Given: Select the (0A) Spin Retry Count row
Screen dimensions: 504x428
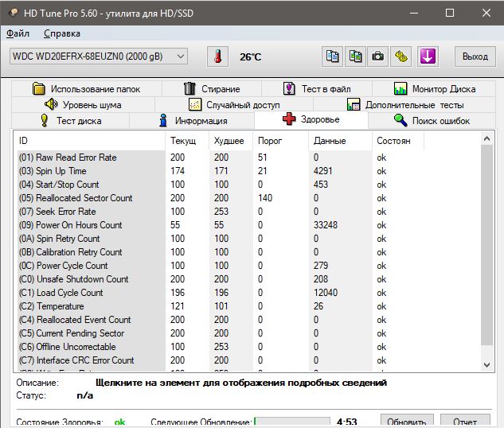Looking at the screenshot, I should click(x=219, y=238).
